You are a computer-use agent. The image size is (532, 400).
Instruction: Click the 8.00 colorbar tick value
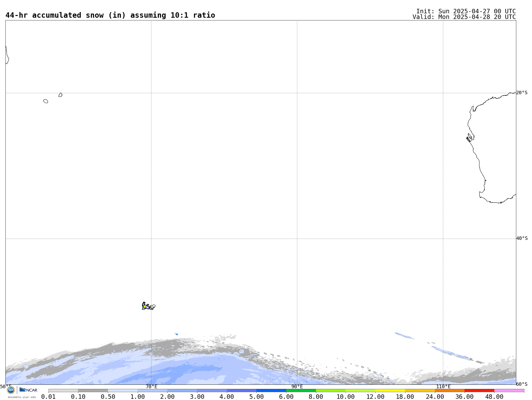316,397
